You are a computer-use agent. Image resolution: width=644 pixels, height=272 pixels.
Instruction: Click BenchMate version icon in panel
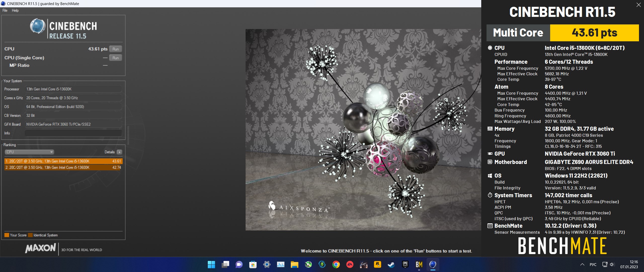tap(490, 226)
